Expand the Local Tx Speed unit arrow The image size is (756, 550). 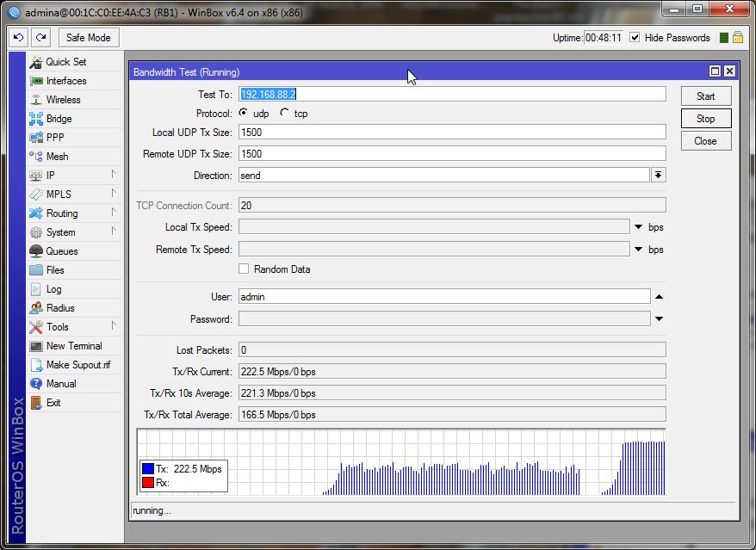638,227
